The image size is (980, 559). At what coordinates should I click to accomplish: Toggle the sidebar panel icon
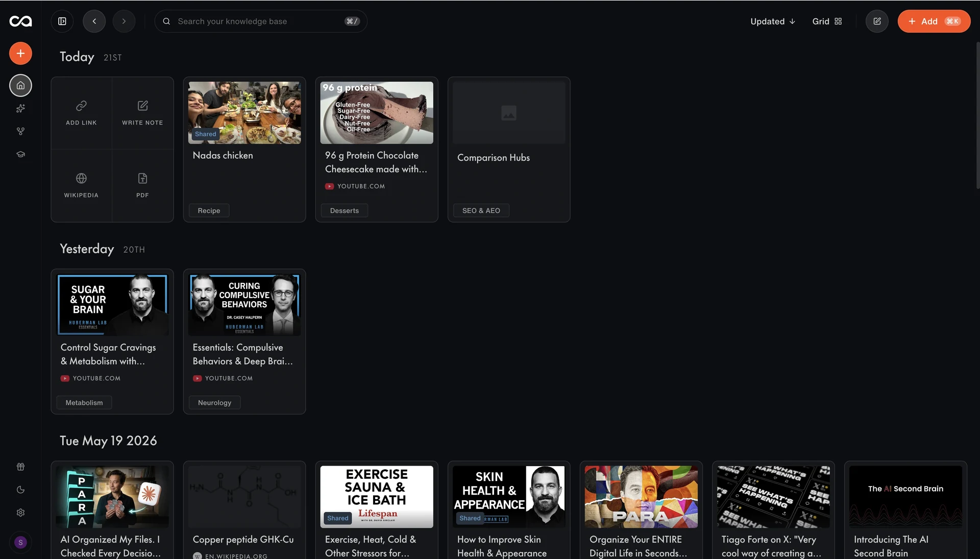62,21
